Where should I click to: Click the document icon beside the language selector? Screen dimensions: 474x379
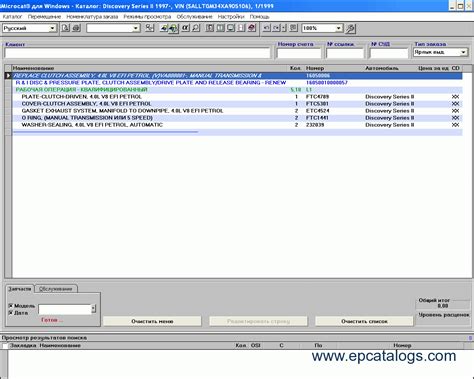pos(66,28)
